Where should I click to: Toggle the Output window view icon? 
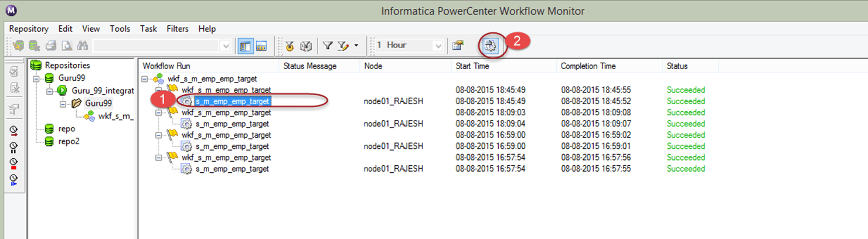261,46
